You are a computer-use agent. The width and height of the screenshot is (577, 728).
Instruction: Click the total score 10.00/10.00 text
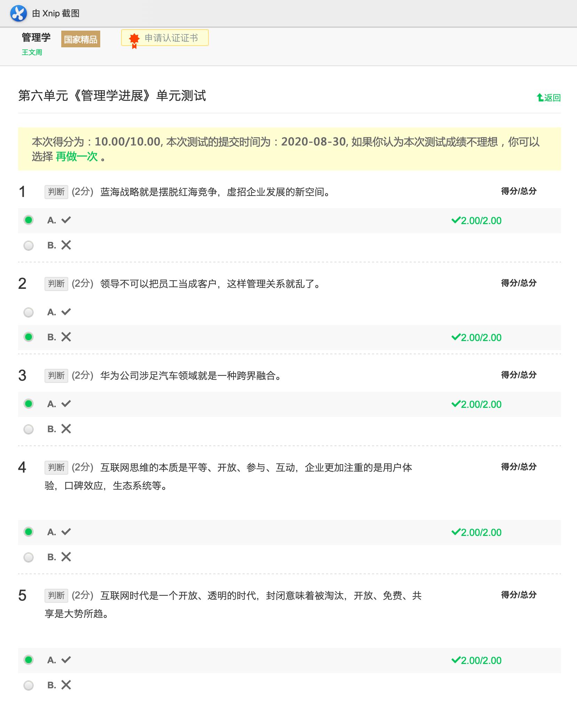(x=127, y=142)
